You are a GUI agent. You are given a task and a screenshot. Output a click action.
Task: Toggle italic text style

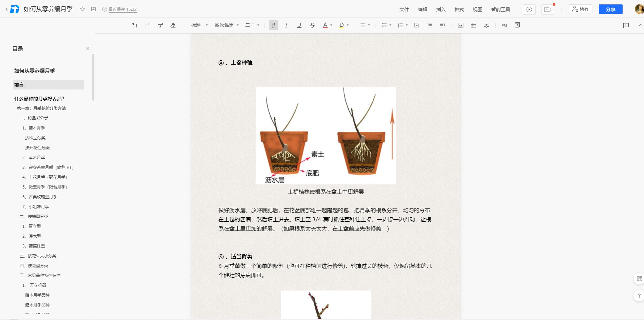[x=286, y=25]
